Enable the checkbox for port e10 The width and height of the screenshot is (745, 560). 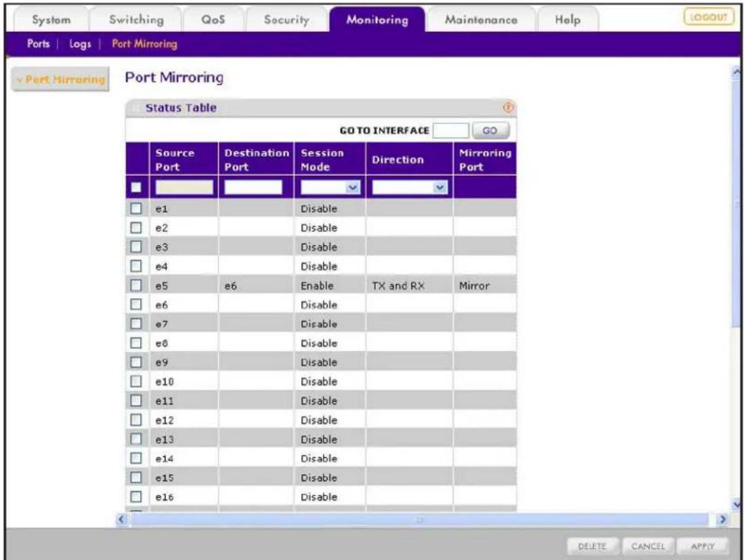coord(136,381)
